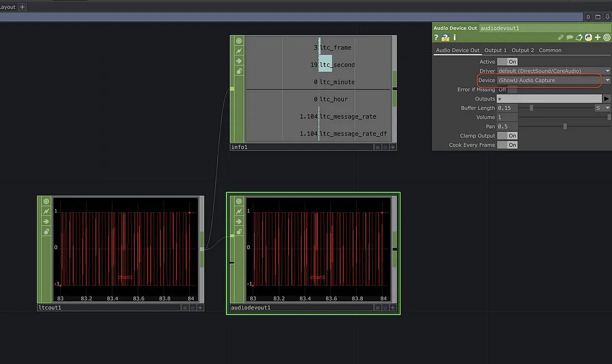612x364 pixels.
Task: Click lock flag on audiodevout1 node
Action: pos(239,231)
